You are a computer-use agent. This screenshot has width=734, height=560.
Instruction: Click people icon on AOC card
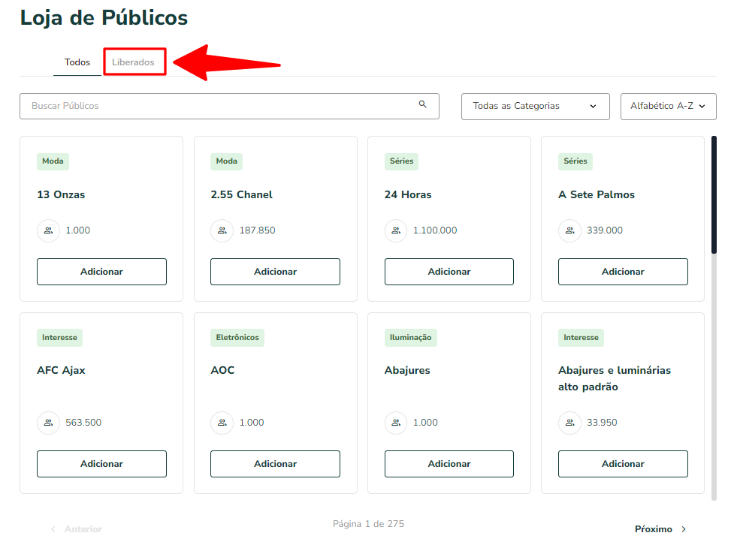tap(222, 423)
